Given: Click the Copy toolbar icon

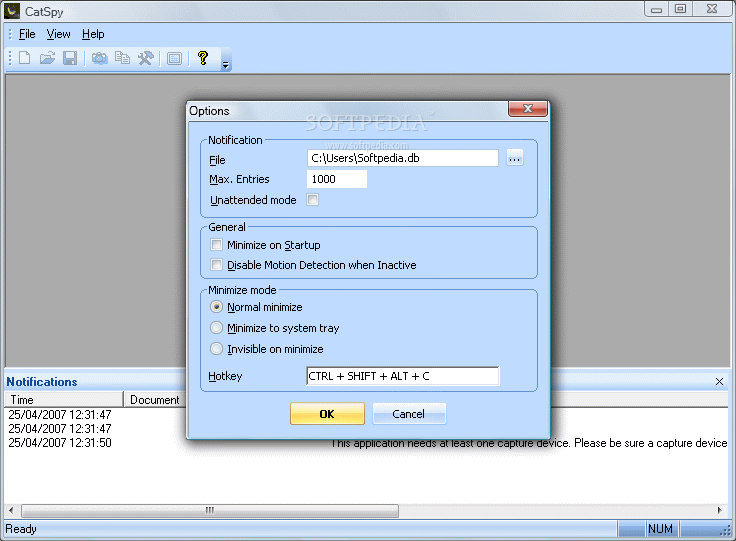Looking at the screenshot, I should tap(123, 58).
